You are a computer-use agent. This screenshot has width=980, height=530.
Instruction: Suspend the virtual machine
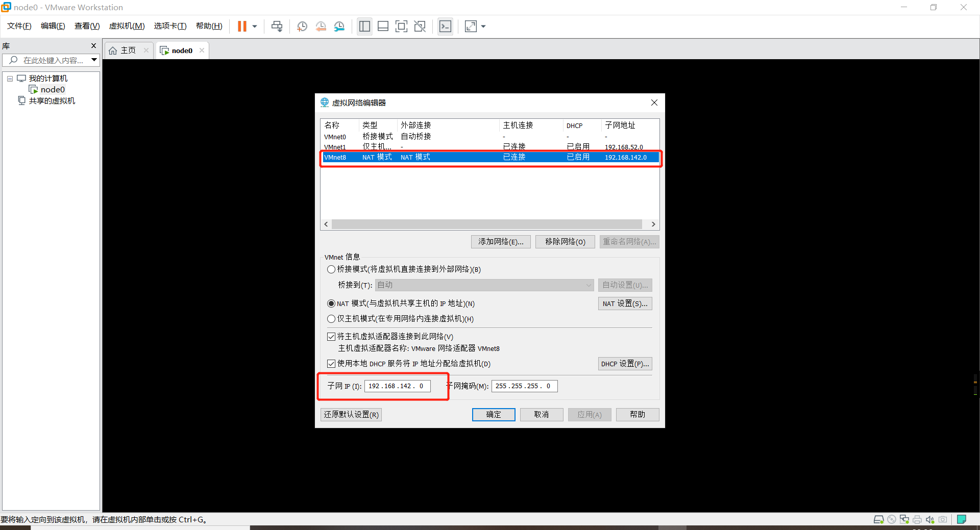pos(242,26)
